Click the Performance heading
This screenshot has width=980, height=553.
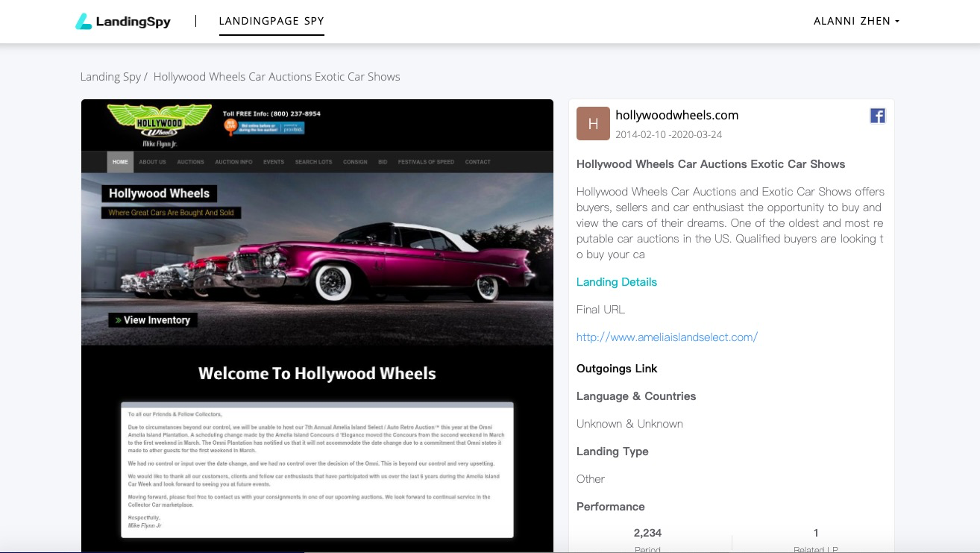(x=610, y=507)
